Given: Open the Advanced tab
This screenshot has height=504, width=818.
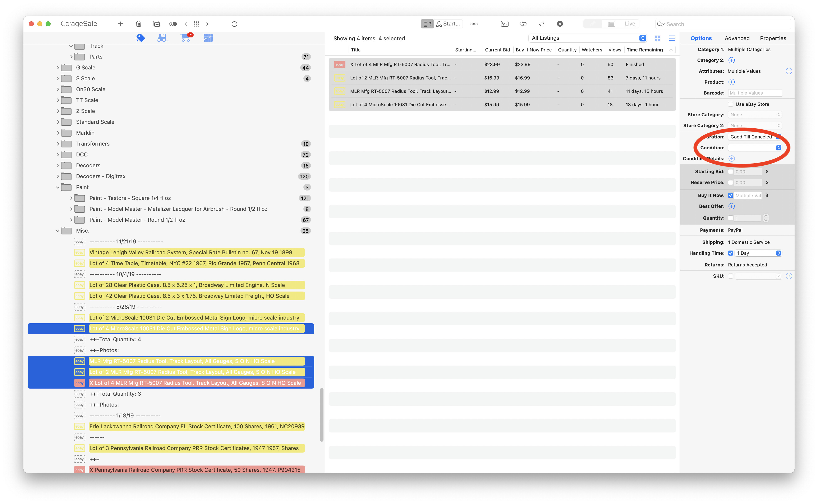Looking at the screenshot, I should click(737, 38).
